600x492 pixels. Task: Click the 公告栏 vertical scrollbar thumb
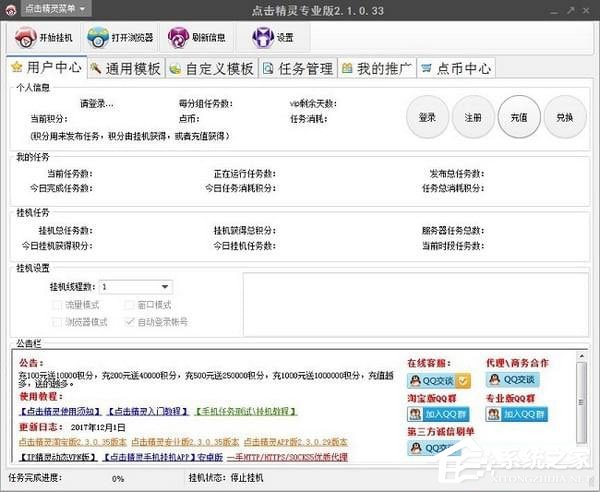click(x=582, y=402)
